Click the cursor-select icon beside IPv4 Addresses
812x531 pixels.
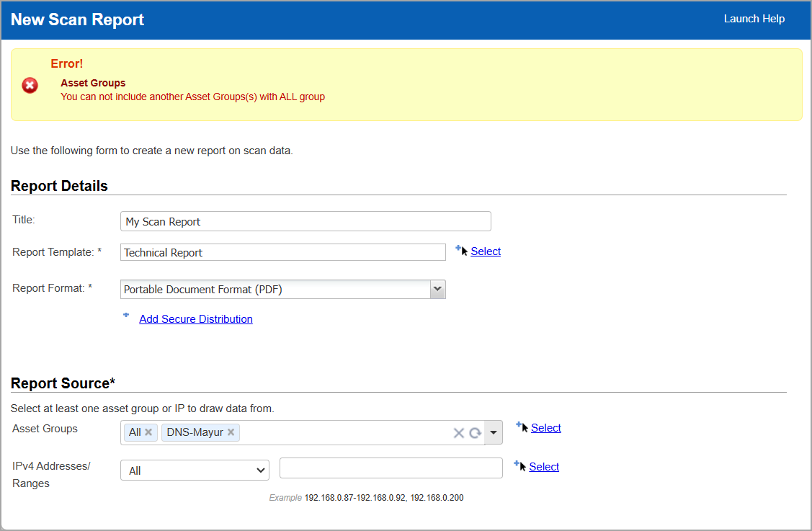pos(519,465)
